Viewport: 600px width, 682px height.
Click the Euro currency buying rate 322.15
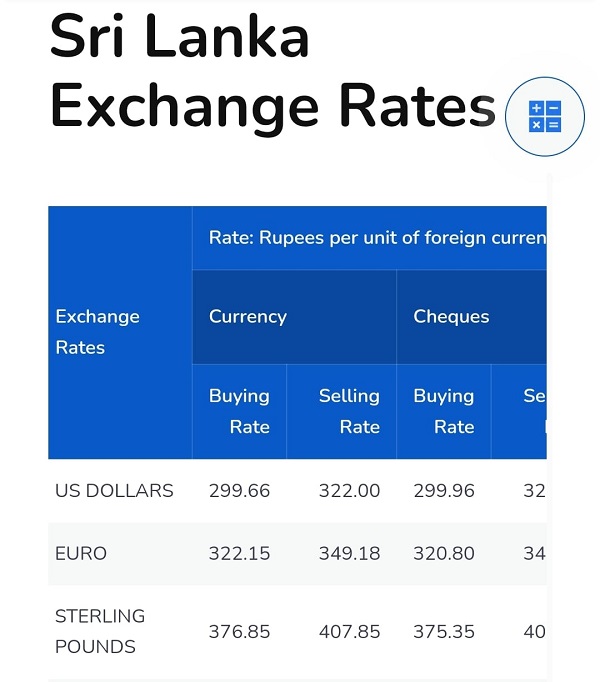[239, 553]
